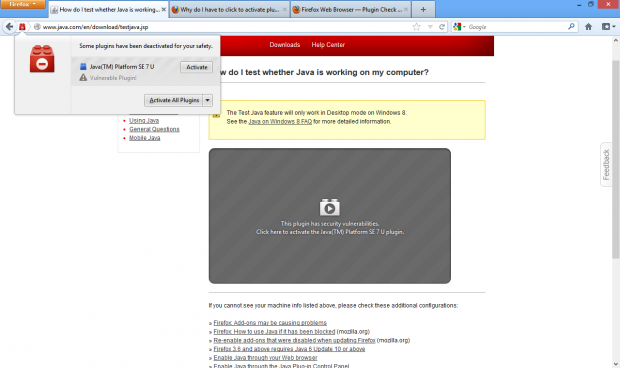Click the site identity globe icon
Screen dimensions: 620x368
[x=37, y=27]
